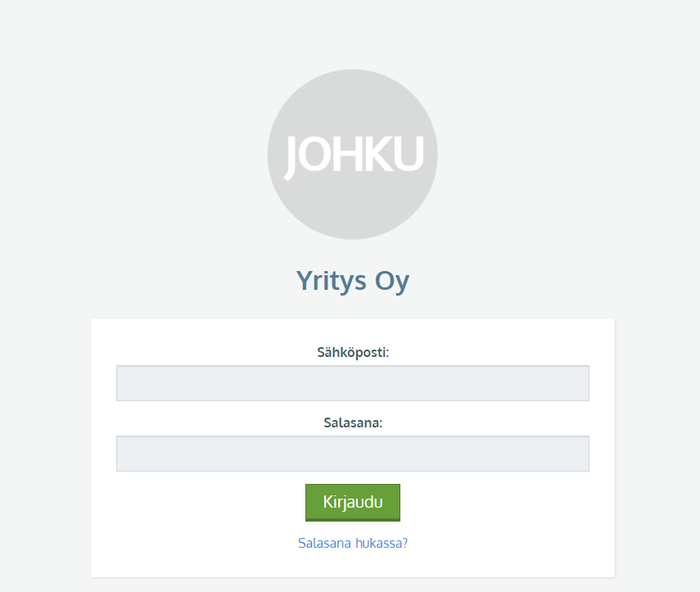Activate the first text field under Sähköposti
700x592 pixels.
point(353,383)
